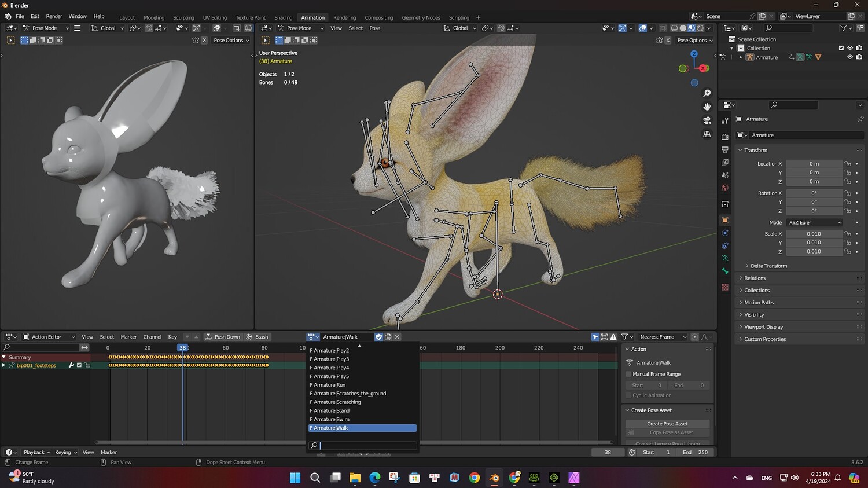Click the Object Data armature properties icon
This screenshot has height=488, width=868.
(x=725, y=258)
